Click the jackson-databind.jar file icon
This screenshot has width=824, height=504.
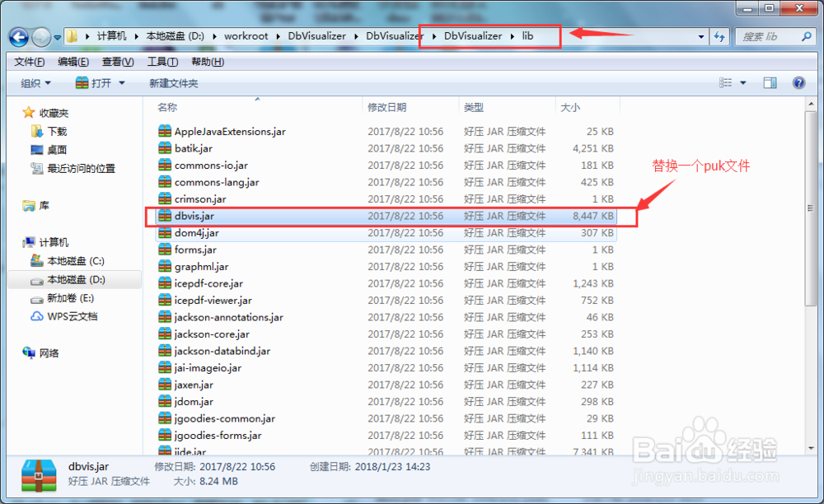click(x=165, y=351)
